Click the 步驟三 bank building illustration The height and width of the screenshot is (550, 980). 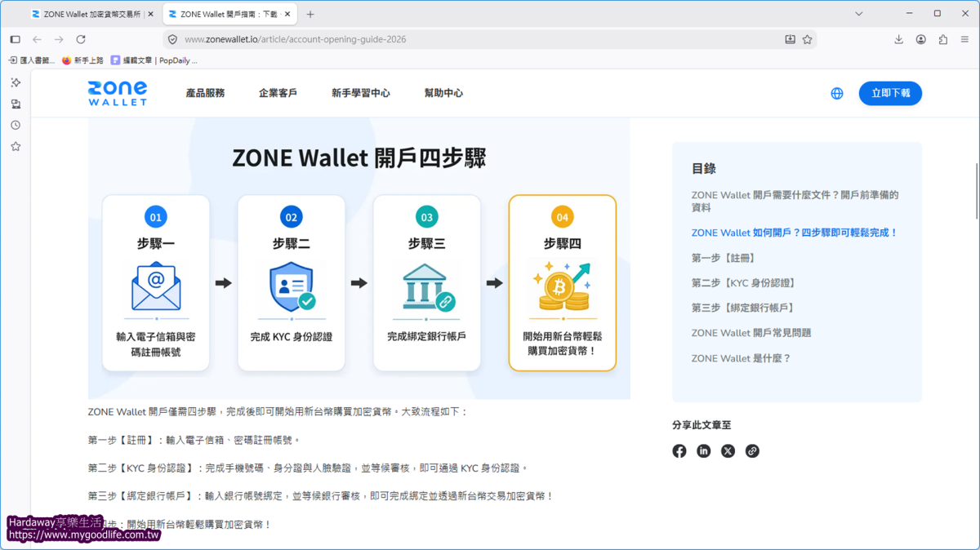pyautogui.click(x=427, y=287)
